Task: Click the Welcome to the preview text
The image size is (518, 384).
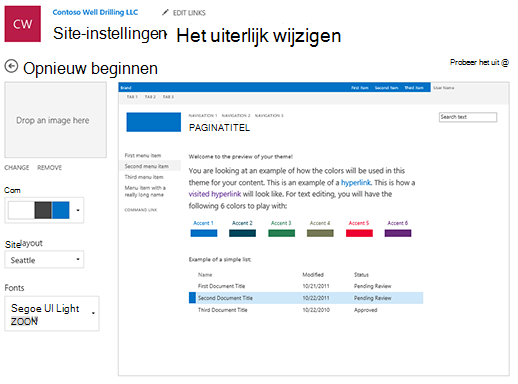Action: (x=241, y=157)
